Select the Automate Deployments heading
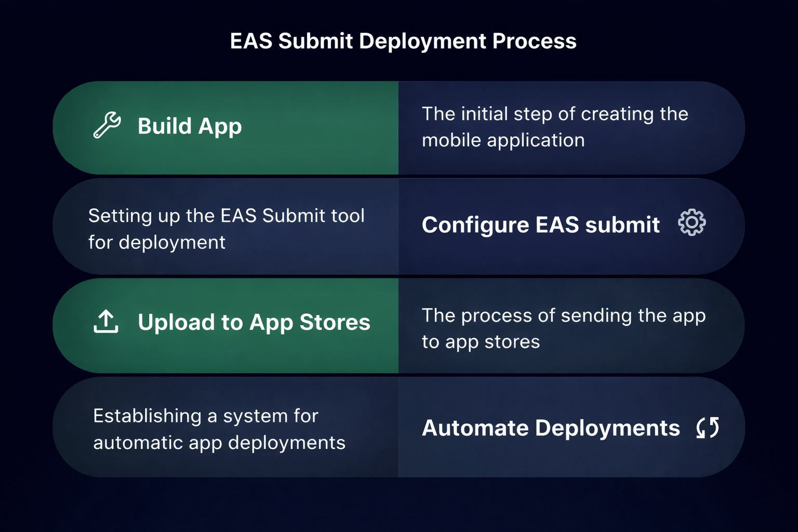The image size is (798, 532). (x=551, y=428)
